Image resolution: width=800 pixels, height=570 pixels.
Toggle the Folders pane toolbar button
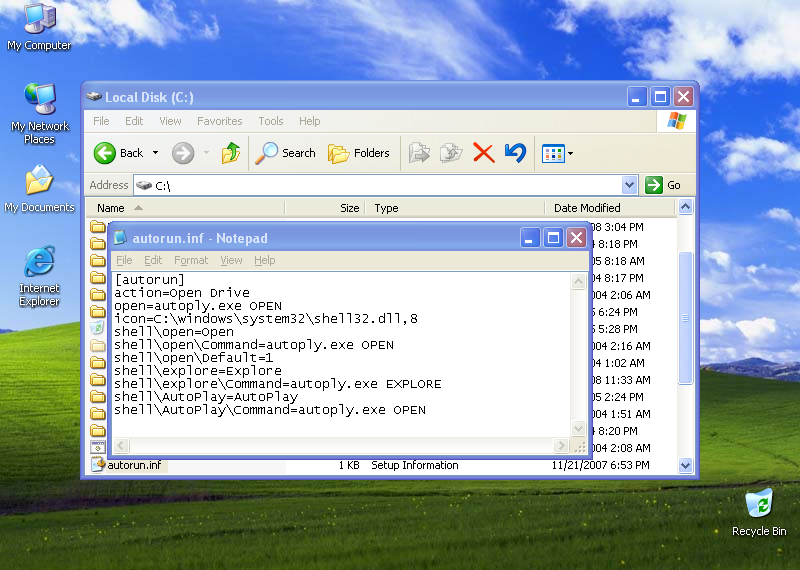pyautogui.click(x=359, y=153)
